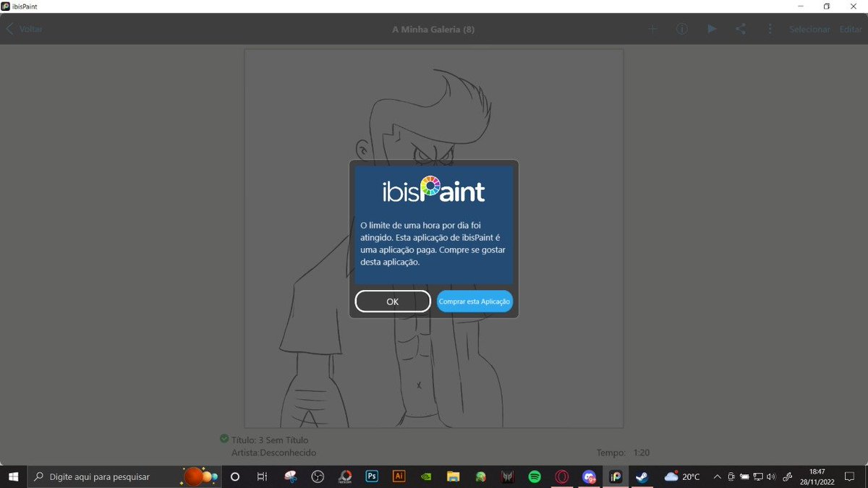Open volume control in tray

771,476
